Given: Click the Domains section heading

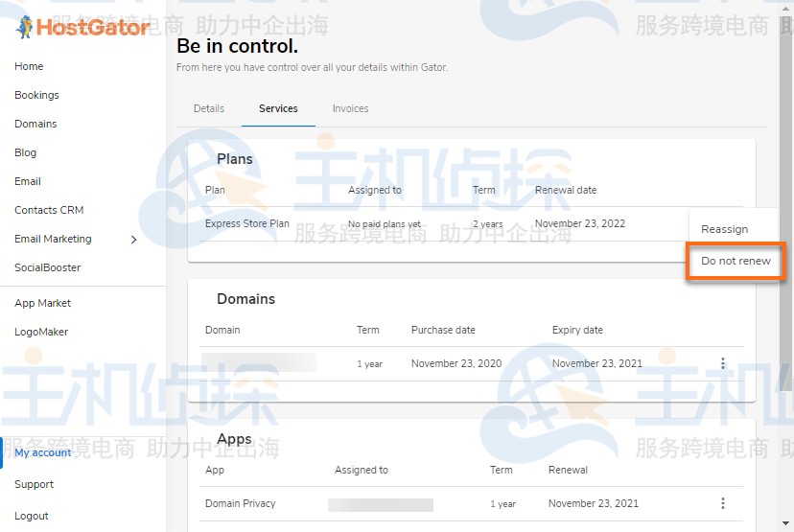Looking at the screenshot, I should (x=246, y=299).
